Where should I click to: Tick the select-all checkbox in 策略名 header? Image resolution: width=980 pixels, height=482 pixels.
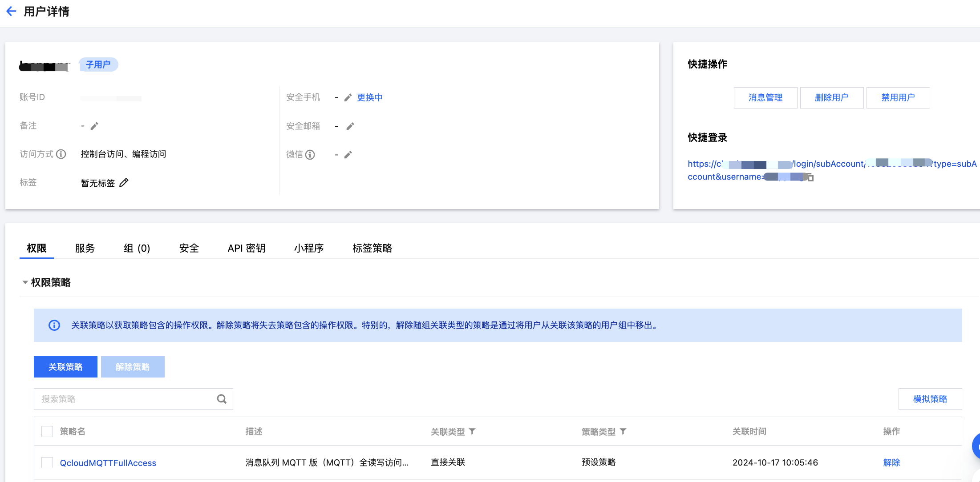[47, 431]
